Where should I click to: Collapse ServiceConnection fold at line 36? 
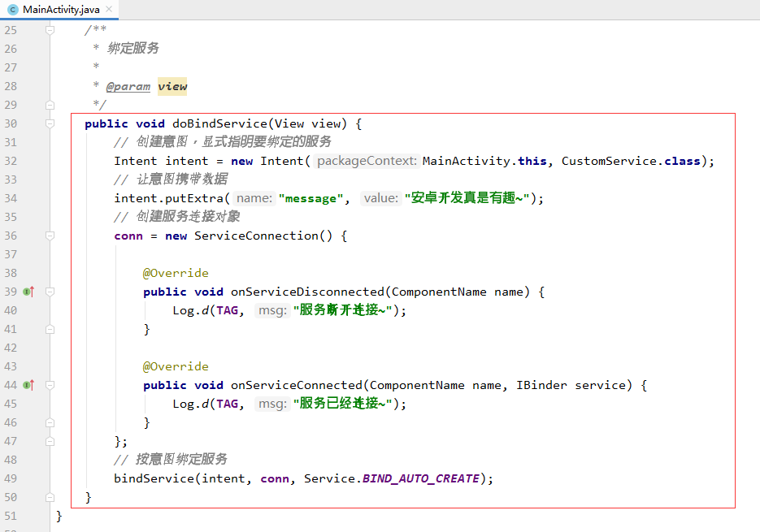[x=50, y=236]
